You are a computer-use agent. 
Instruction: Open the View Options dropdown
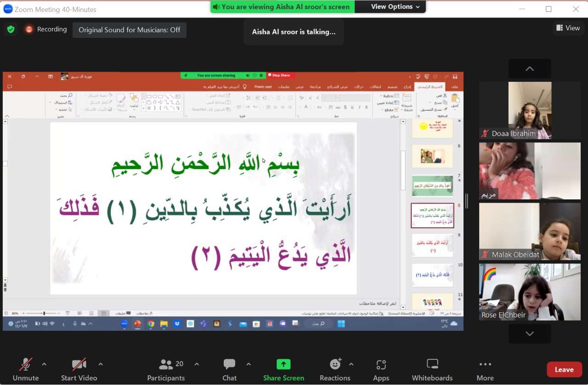pos(395,6)
